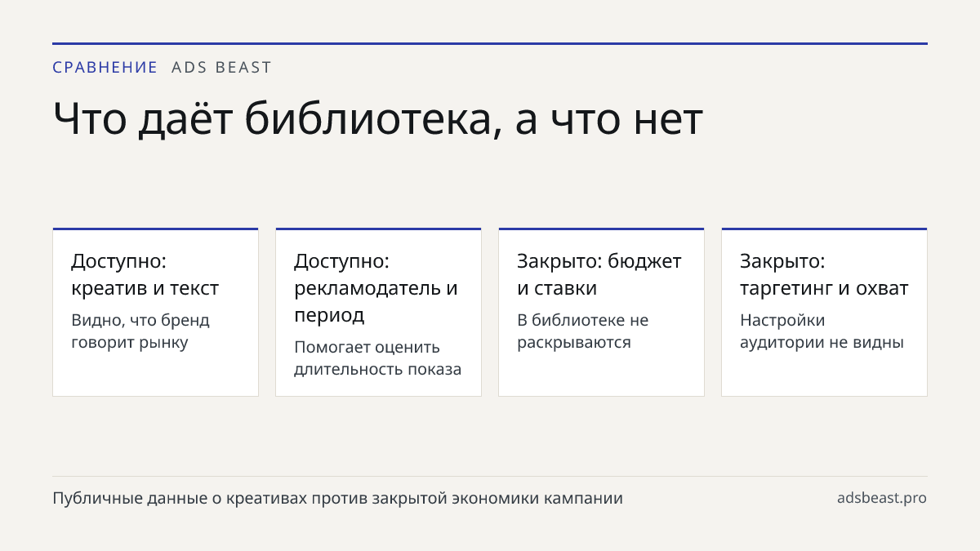Viewport: 980px width, 551px height.
Task: Select the 'Закрыто: таргетинг и охват' card title
Action: (824, 275)
